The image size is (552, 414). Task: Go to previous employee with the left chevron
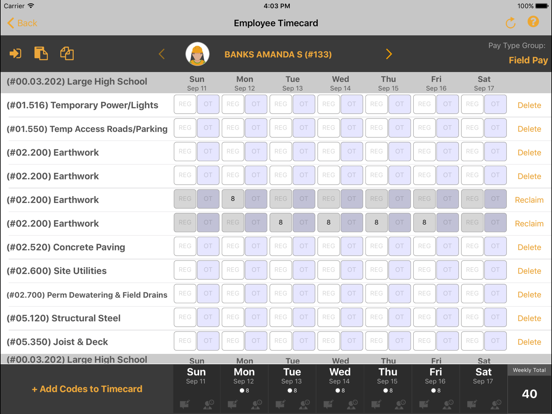point(162,54)
